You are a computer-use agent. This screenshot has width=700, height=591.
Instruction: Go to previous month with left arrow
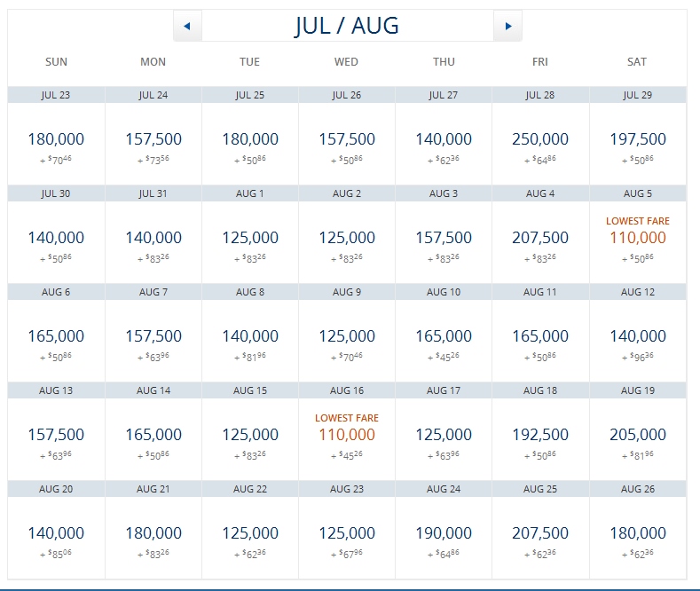[186, 27]
